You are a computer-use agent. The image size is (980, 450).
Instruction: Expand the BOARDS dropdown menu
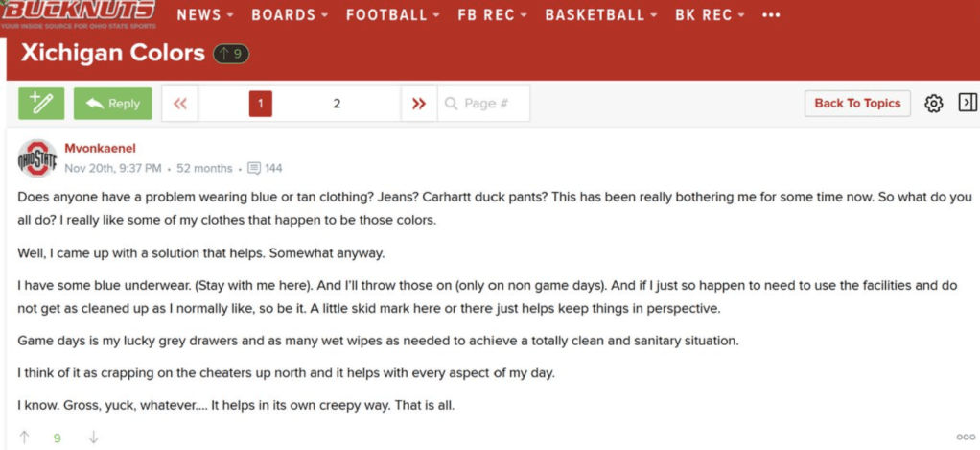click(290, 14)
